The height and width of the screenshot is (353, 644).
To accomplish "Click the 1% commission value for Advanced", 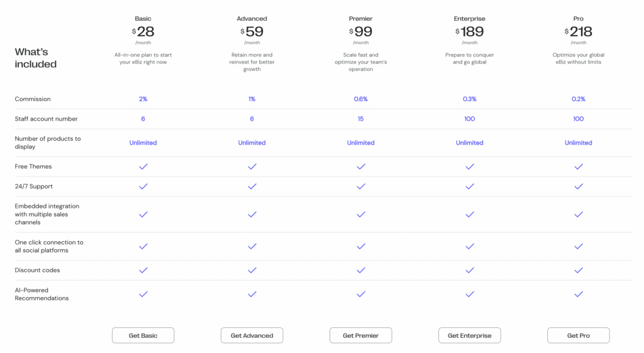I will click(x=252, y=99).
